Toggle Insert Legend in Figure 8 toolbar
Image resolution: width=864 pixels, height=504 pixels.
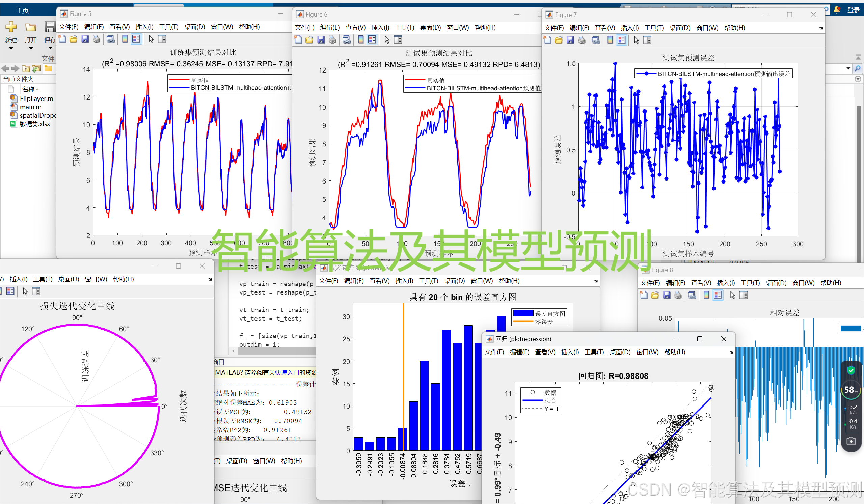pos(718,295)
